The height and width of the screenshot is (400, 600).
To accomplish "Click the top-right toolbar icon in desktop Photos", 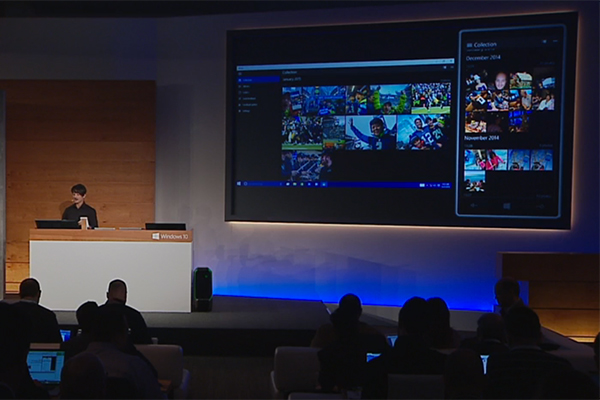I will (452, 67).
